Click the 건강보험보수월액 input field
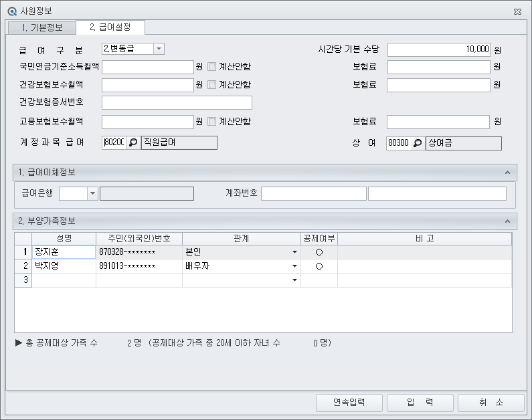Viewport: 532px width, 420px height. [x=148, y=85]
